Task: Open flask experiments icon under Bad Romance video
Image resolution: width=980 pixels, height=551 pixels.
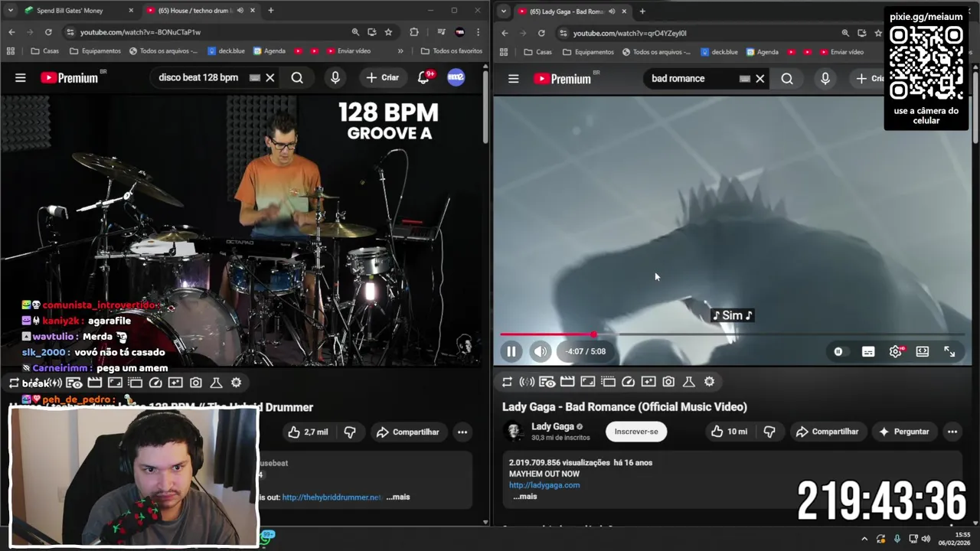Action: 688,381
